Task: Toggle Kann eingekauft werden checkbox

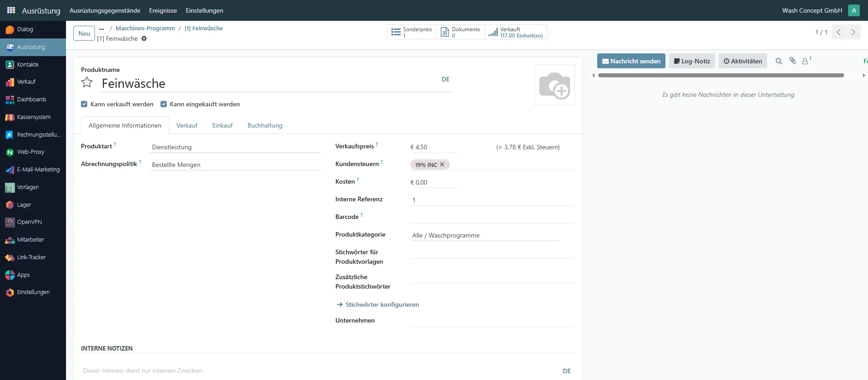Action: 164,104
